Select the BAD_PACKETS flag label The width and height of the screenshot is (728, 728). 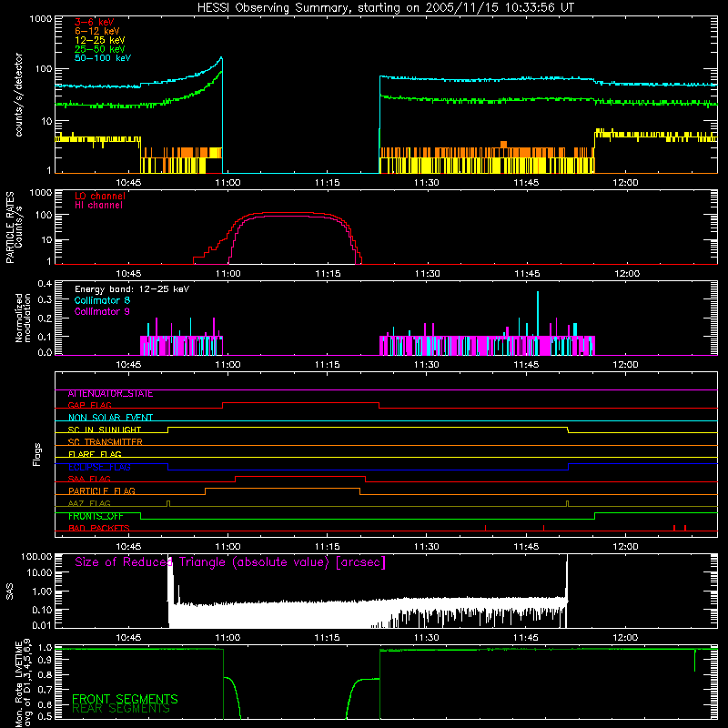tap(99, 528)
